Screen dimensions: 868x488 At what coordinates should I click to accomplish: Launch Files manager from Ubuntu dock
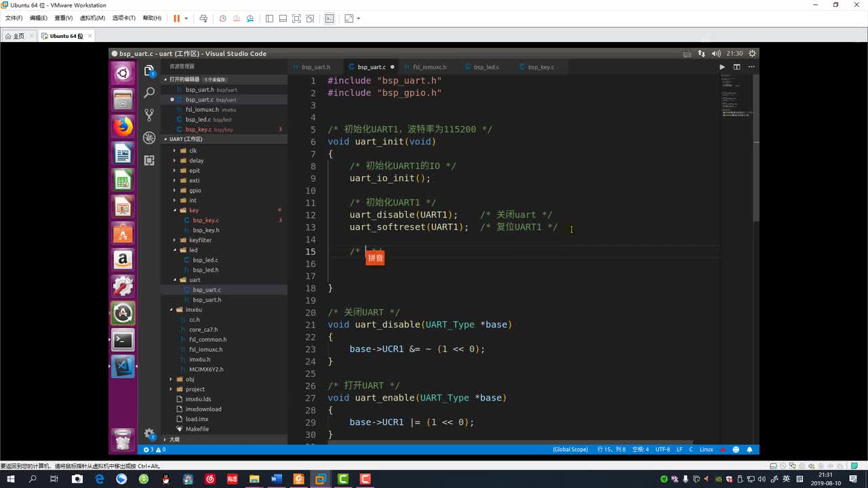(x=123, y=100)
